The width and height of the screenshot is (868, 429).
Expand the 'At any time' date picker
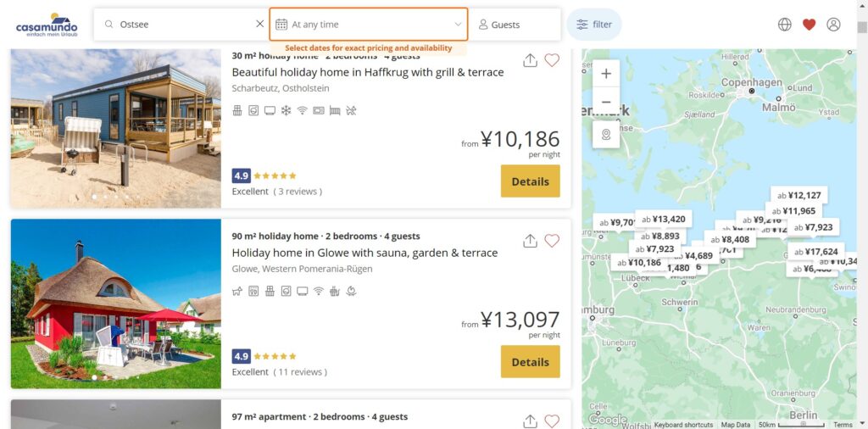(x=369, y=25)
